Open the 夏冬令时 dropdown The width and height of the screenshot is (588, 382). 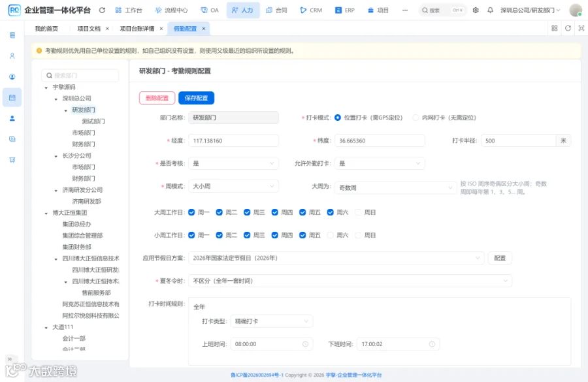(x=350, y=281)
